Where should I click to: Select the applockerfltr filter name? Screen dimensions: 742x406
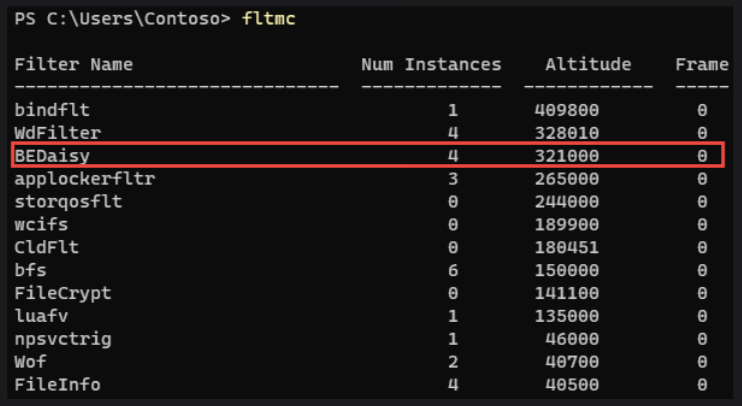pos(84,180)
